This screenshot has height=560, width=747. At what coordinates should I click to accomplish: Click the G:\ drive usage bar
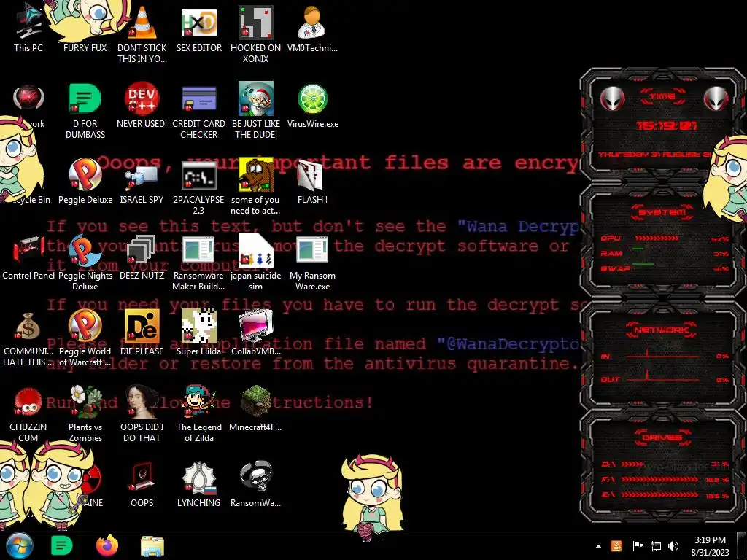659,495
